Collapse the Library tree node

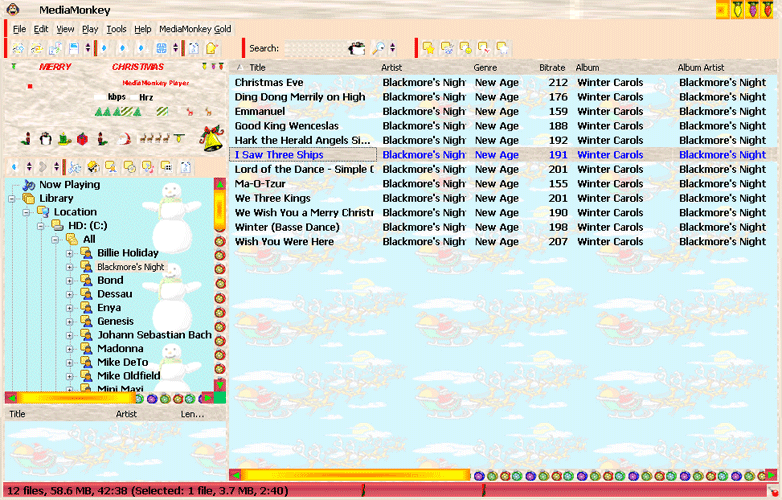click(12, 199)
